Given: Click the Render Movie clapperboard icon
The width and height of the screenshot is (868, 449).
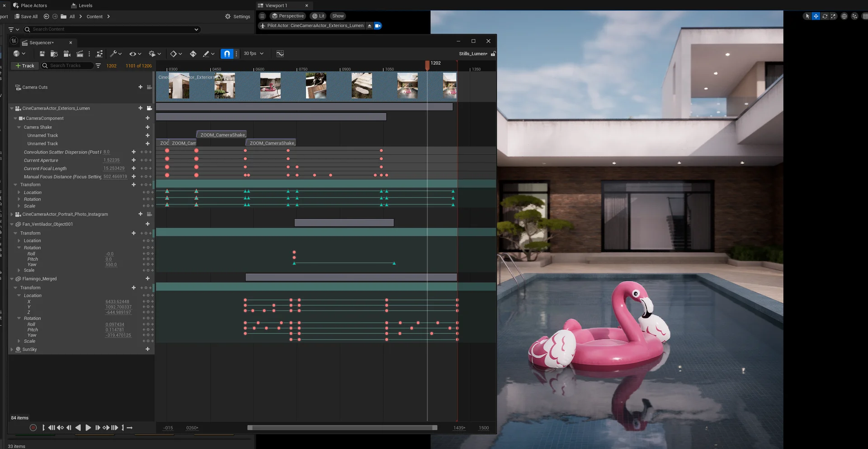Looking at the screenshot, I should coord(80,54).
